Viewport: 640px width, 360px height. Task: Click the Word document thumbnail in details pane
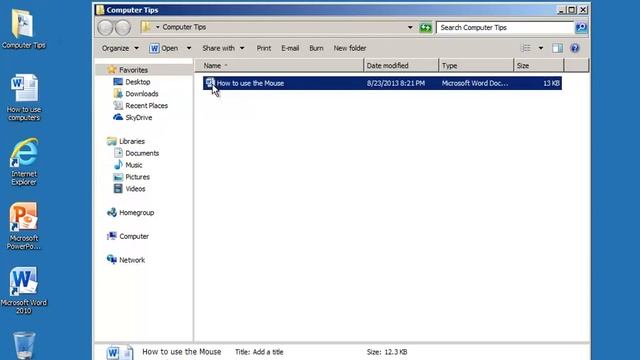(119, 352)
